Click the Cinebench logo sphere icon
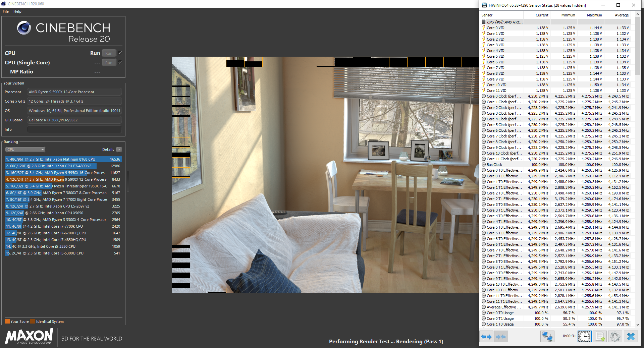 [x=24, y=28]
